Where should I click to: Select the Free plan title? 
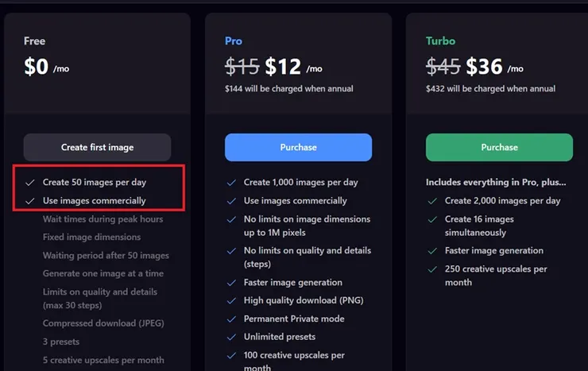(34, 41)
